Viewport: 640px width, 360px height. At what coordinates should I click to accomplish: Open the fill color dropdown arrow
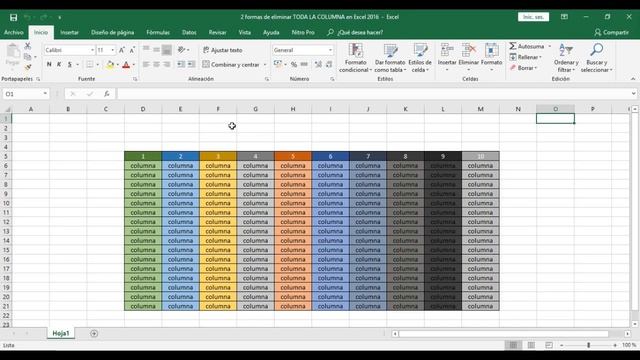coord(118,65)
